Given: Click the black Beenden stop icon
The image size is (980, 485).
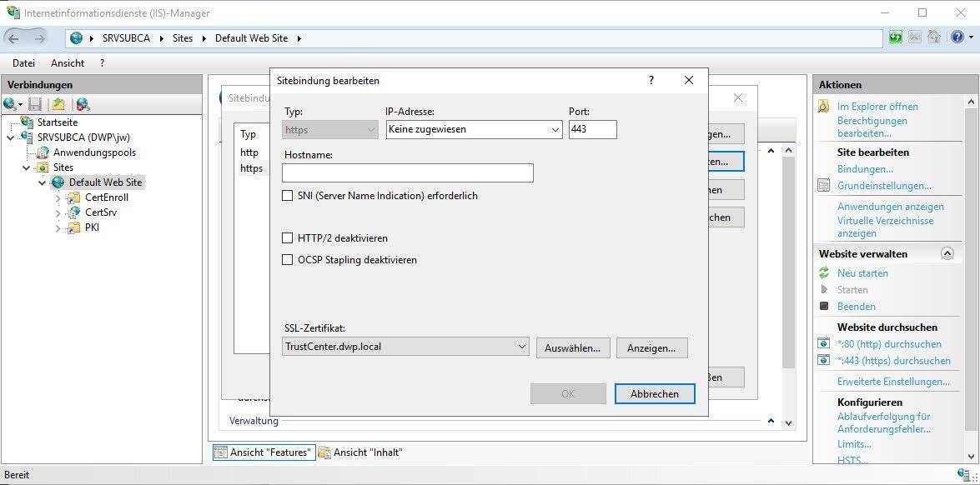Looking at the screenshot, I should (x=824, y=307).
